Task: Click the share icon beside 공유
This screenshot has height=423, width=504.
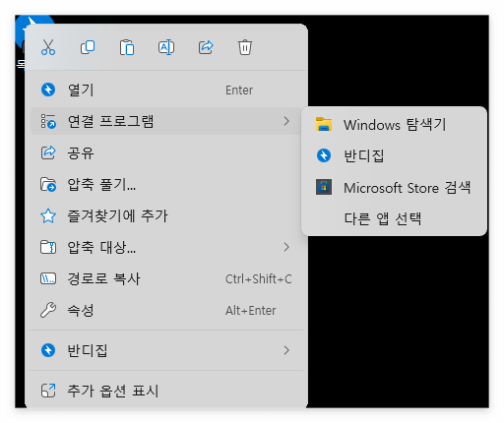Action: point(48,152)
